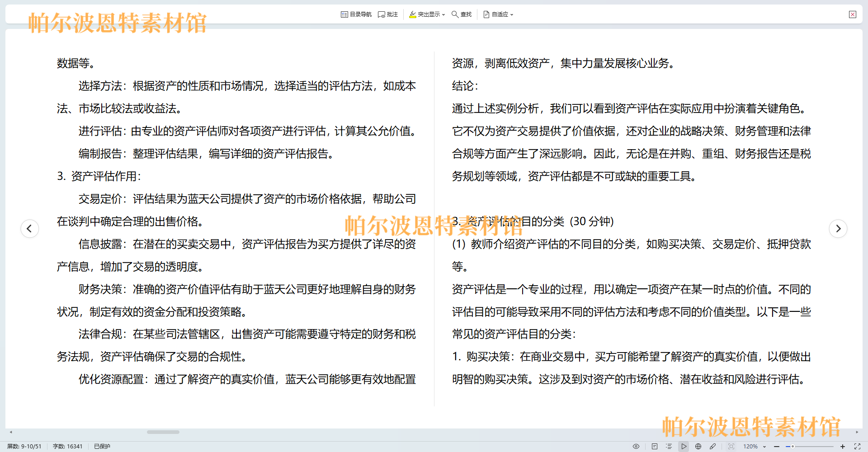Zoom in with the plus button
This screenshot has width=868, height=452.
click(x=843, y=446)
